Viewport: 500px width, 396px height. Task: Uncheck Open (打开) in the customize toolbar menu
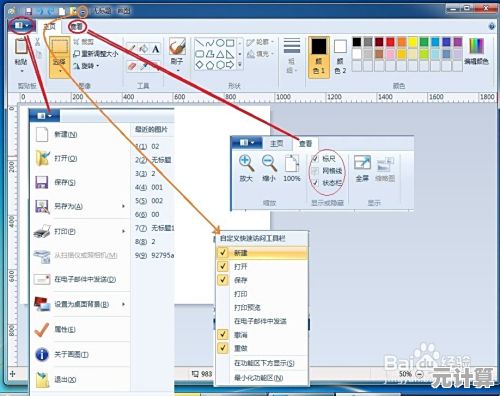261,266
